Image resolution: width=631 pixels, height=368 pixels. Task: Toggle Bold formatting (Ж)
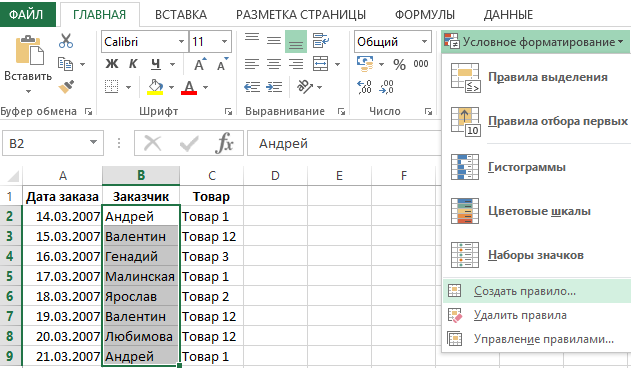tap(111, 64)
